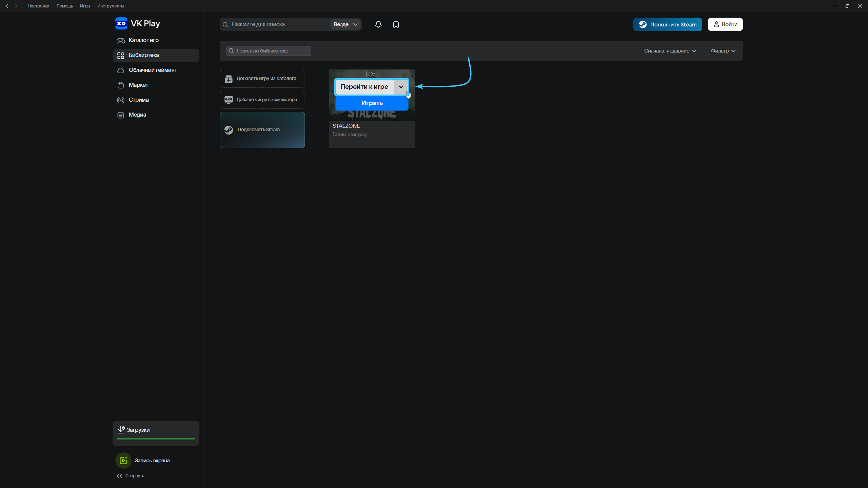Restore down the window
The height and width of the screenshot is (488, 868).
point(847,6)
